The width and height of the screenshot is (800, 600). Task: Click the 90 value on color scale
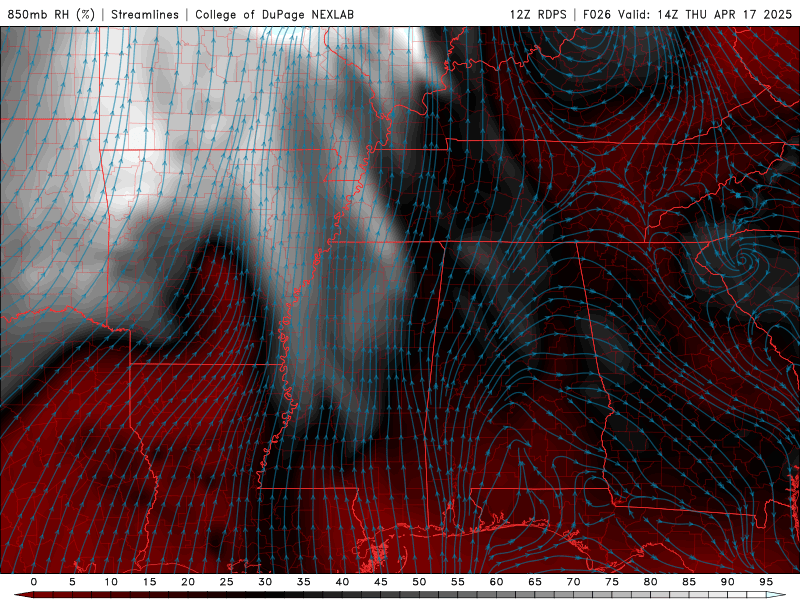[728, 582]
